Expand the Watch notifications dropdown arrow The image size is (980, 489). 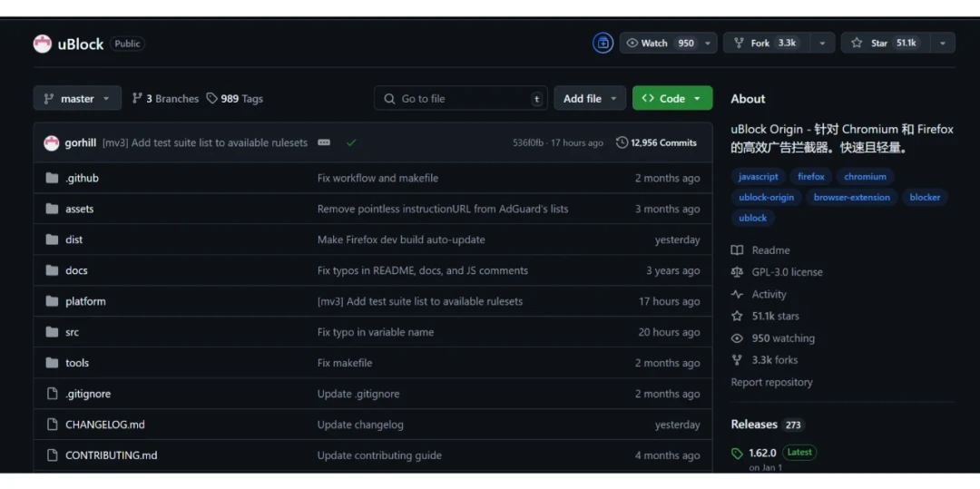click(x=708, y=43)
